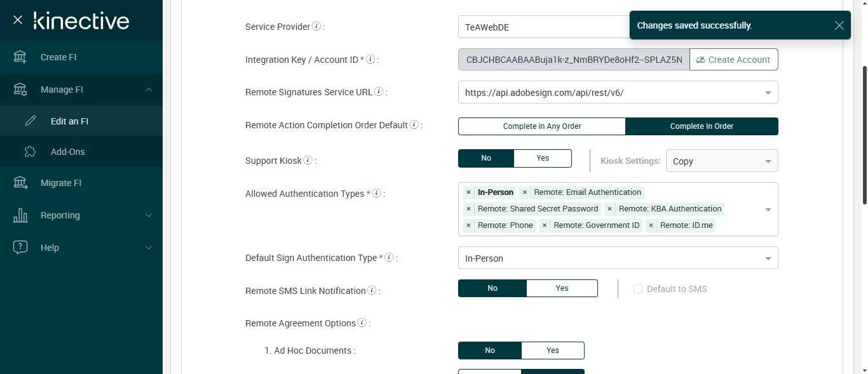This screenshot has height=374, width=868.
Task: Check the Default to SMS checkbox
Action: 638,289
